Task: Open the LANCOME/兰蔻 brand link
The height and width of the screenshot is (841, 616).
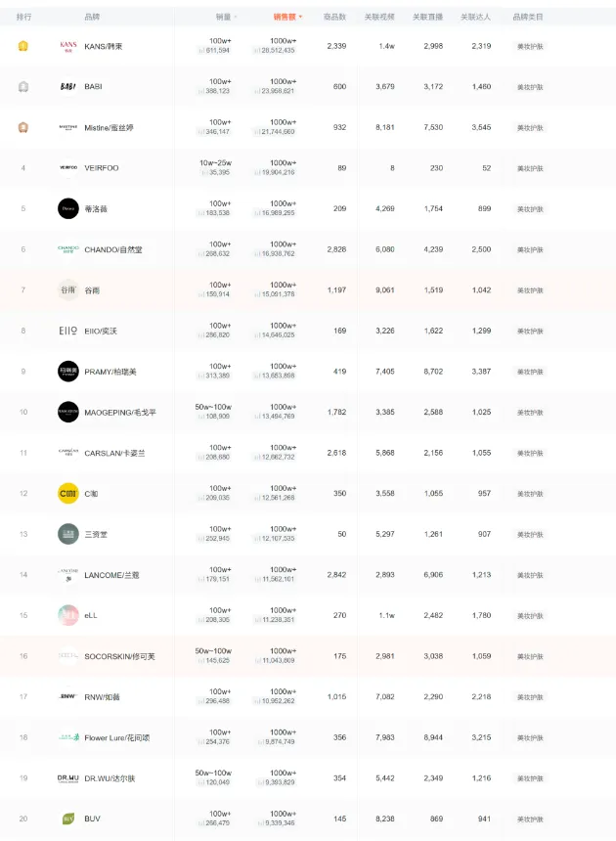Action: [x=111, y=575]
